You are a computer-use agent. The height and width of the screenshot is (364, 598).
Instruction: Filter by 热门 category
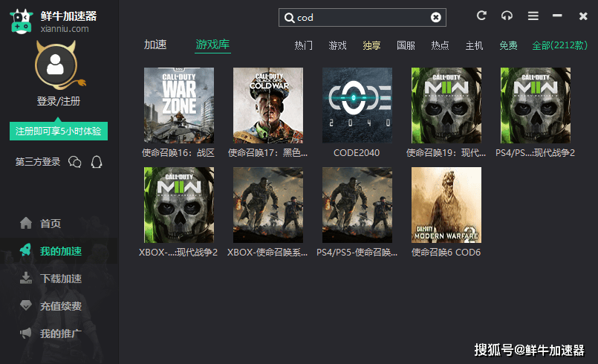pos(304,45)
